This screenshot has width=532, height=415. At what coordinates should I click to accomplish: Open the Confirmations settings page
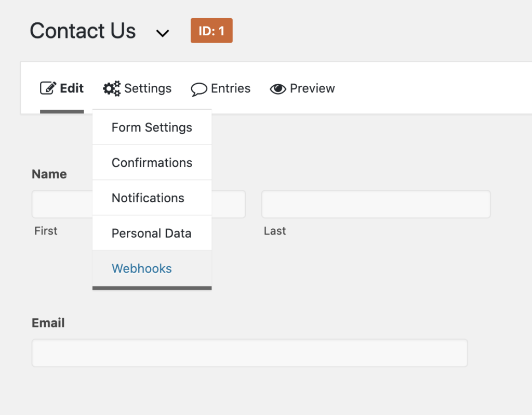click(151, 162)
